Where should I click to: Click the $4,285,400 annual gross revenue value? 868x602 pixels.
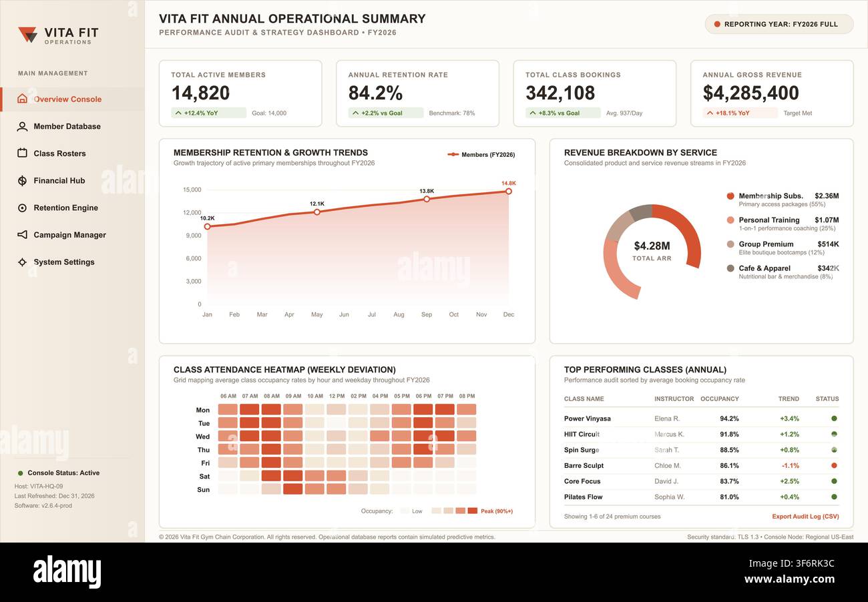pos(751,93)
